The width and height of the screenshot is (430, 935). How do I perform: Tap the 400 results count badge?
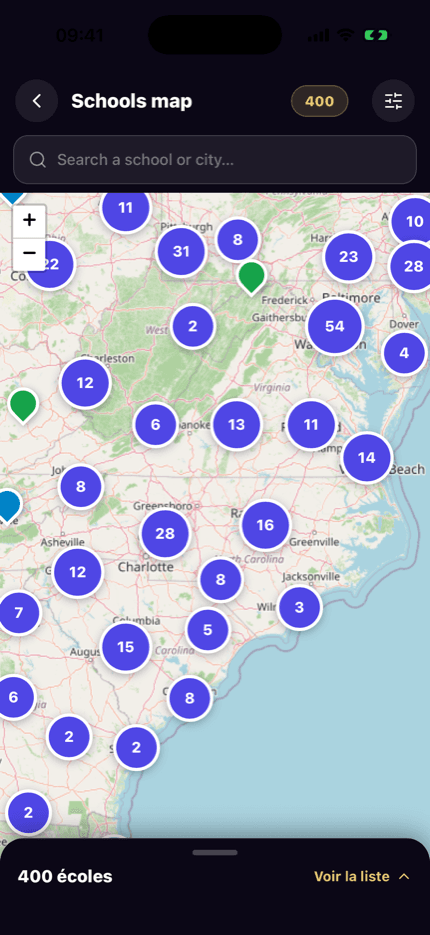click(x=320, y=101)
